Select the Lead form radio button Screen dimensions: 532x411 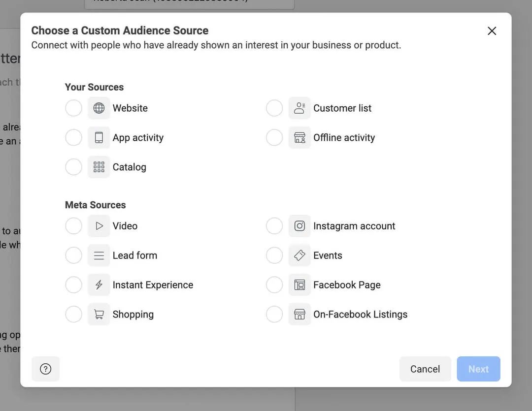[x=73, y=255]
